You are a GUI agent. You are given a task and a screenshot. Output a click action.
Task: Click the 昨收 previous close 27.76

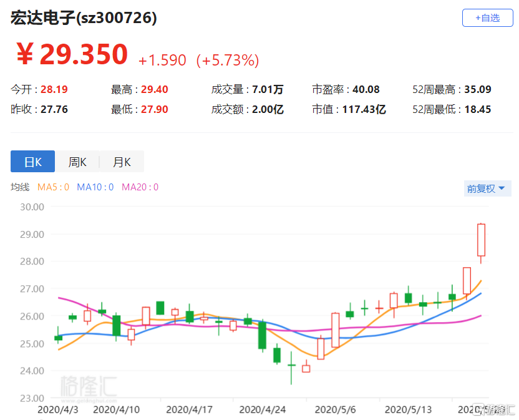(54, 109)
